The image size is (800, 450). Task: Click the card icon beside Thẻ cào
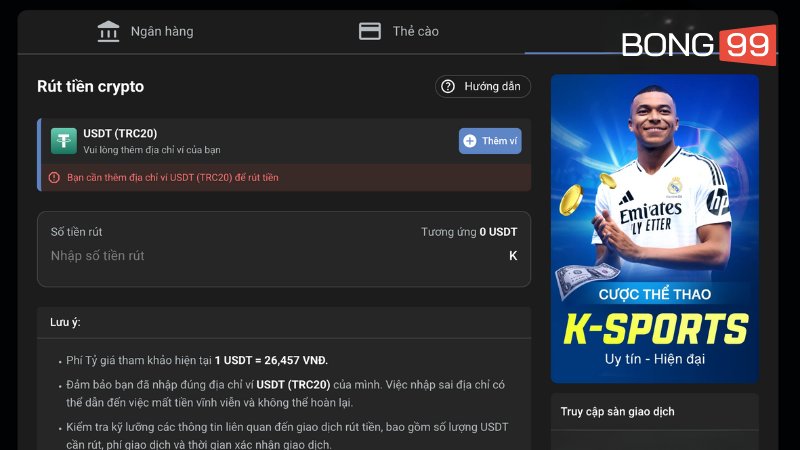click(x=370, y=31)
